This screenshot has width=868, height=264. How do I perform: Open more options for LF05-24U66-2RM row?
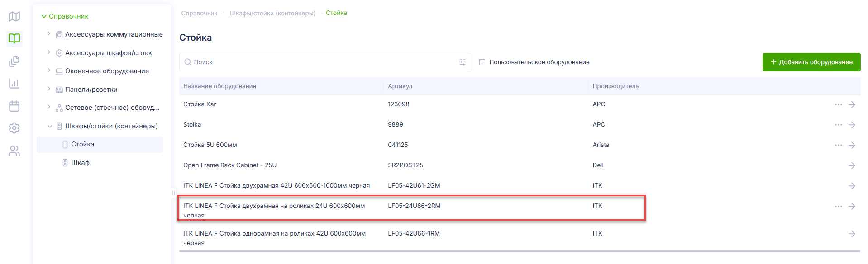pyautogui.click(x=838, y=206)
